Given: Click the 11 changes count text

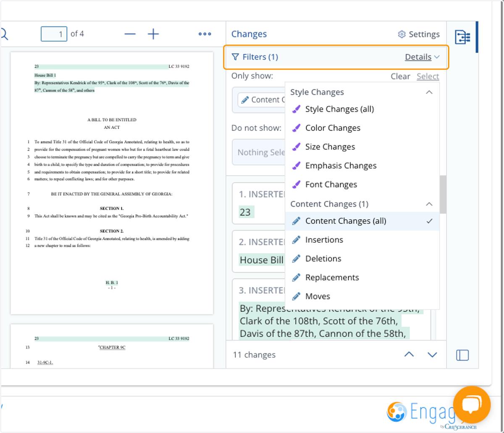Looking at the screenshot, I should (254, 355).
